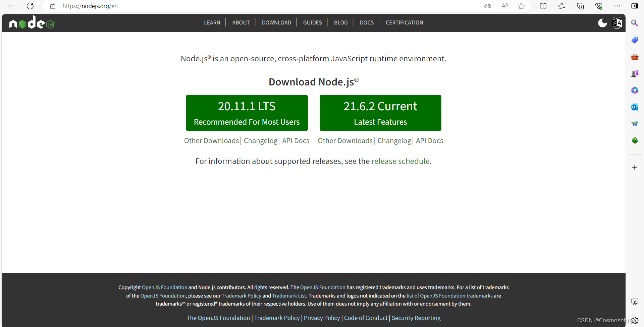Open split screen view icon
644x327 pixels.
pyautogui.click(x=543, y=6)
